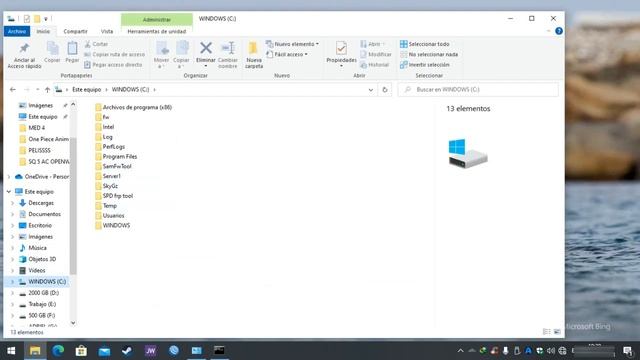Expand the OneDrive tree node

pos(9,177)
